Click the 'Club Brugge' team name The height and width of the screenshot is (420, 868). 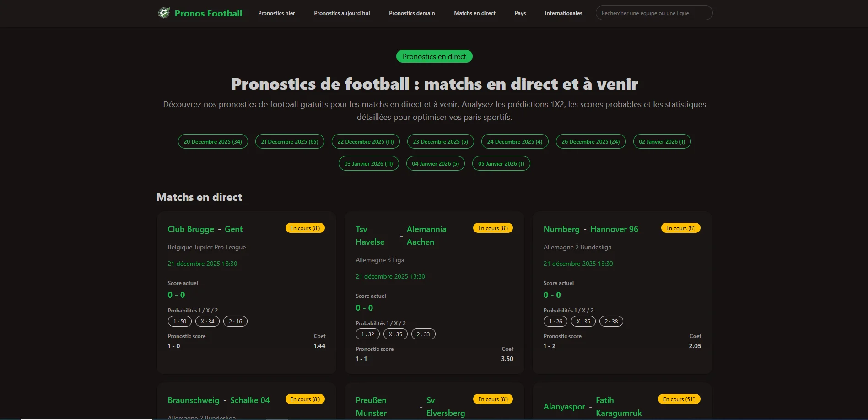(x=190, y=229)
